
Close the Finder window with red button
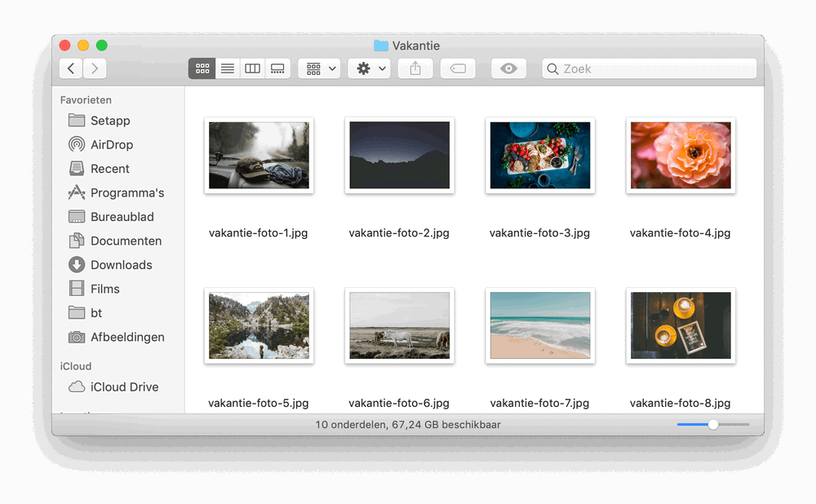[65, 45]
